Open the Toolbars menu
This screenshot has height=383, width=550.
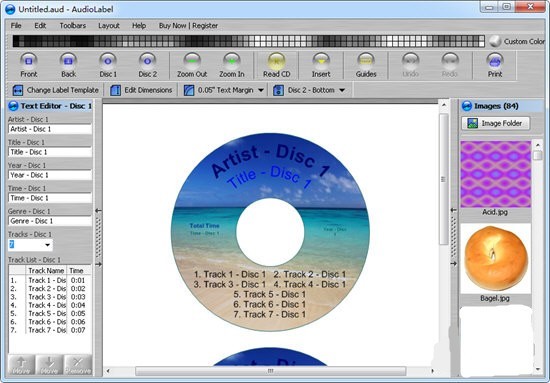pyautogui.click(x=73, y=26)
